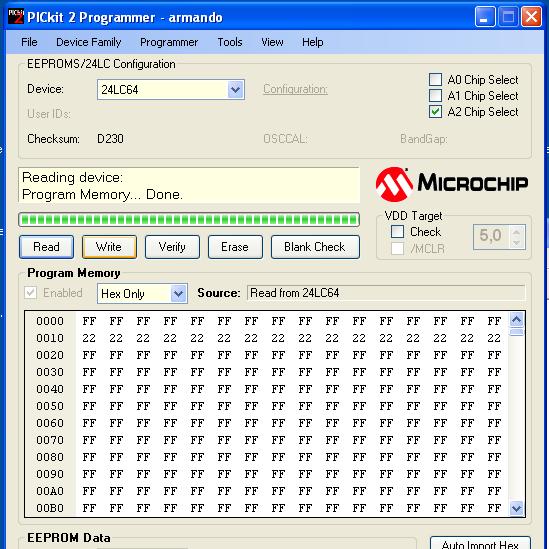Open the View menu
This screenshot has height=549, width=549.
272,42
